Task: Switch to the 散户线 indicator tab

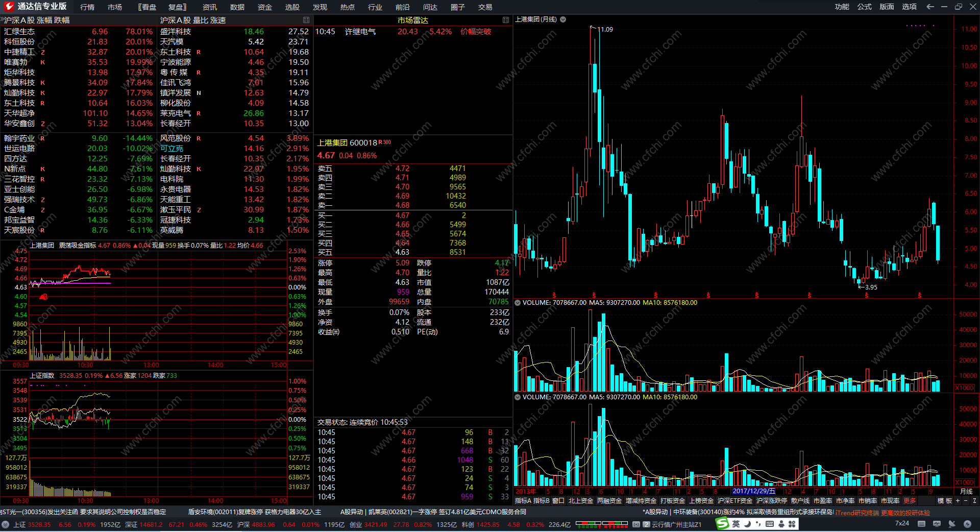Action: (x=800, y=501)
